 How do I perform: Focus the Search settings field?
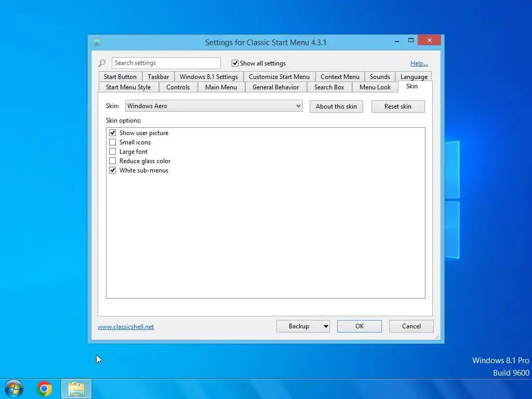[x=166, y=63]
